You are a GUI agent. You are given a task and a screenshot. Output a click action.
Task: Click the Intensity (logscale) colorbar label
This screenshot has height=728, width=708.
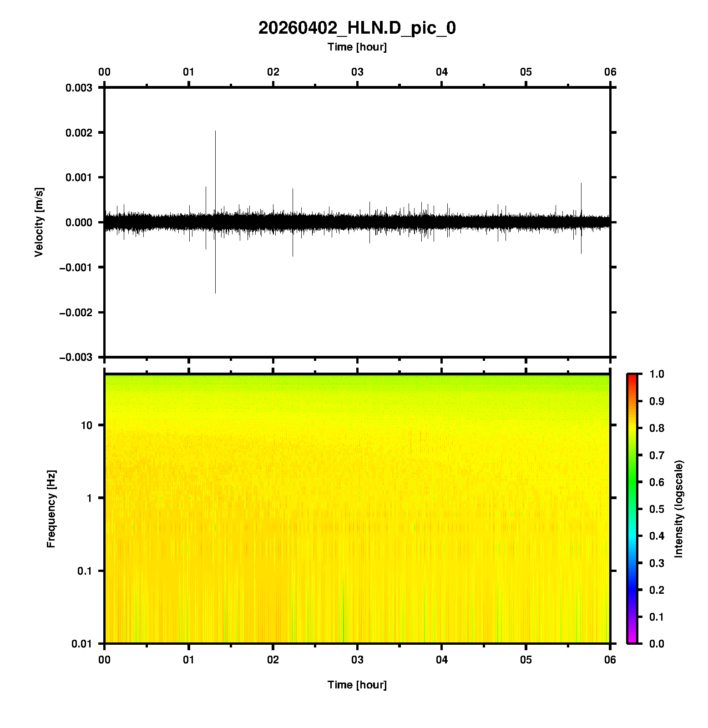tap(679, 509)
